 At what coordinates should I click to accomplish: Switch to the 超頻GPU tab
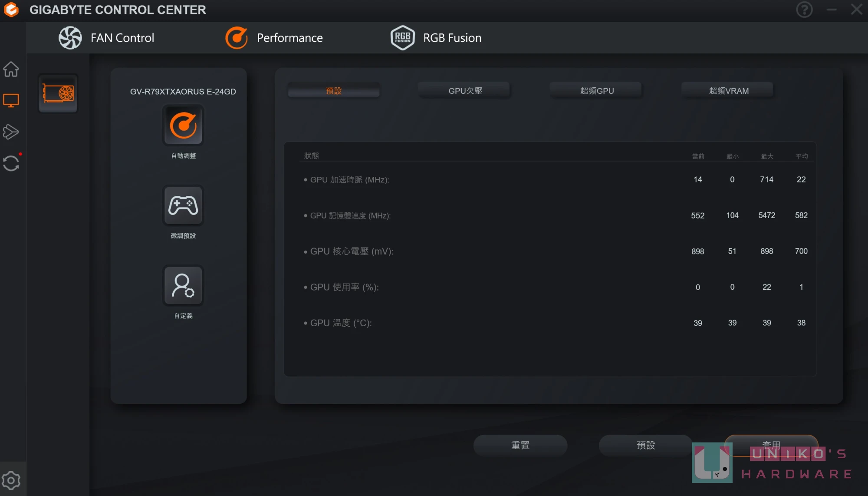(x=597, y=90)
